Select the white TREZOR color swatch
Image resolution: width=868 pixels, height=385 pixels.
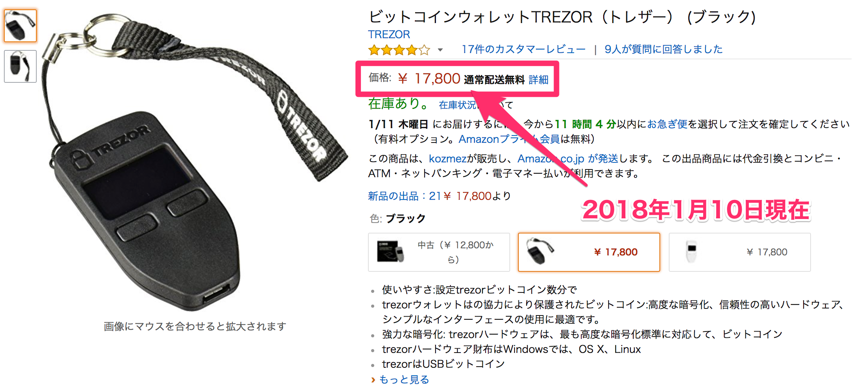tap(739, 252)
